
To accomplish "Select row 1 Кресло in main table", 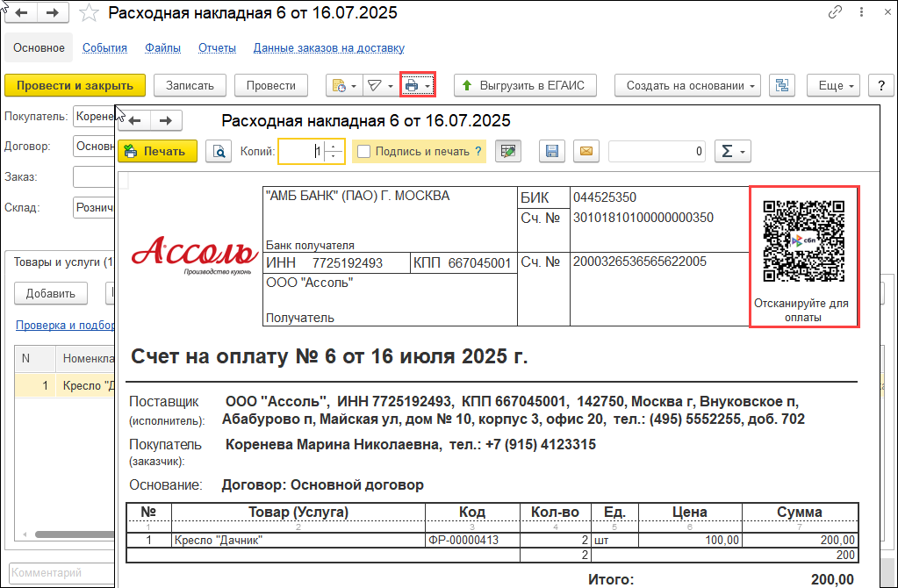I will point(65,385).
